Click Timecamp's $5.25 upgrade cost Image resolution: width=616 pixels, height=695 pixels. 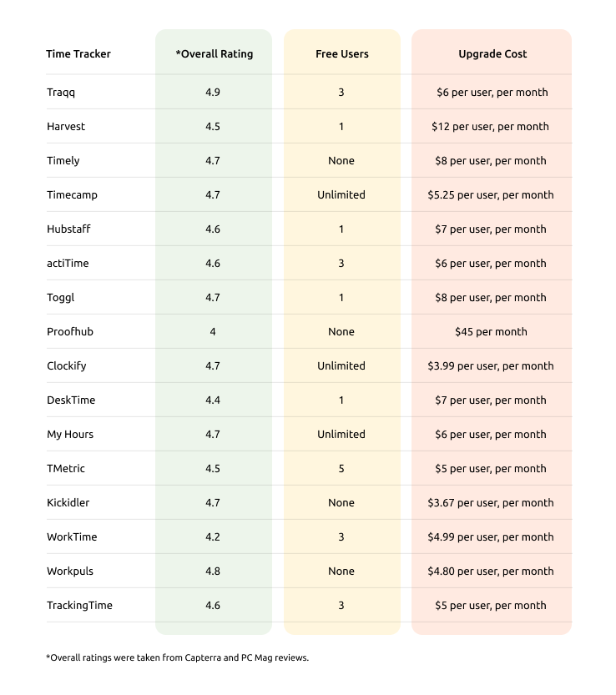491,194
